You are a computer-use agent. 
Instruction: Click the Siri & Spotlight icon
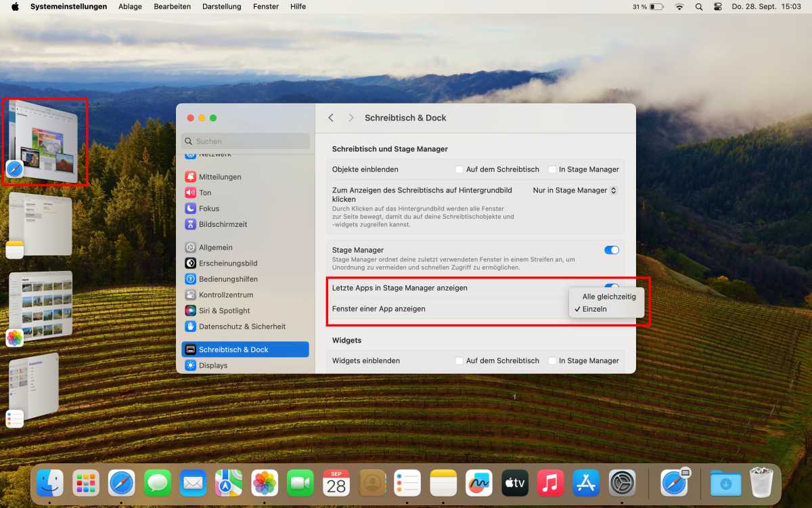[191, 311]
